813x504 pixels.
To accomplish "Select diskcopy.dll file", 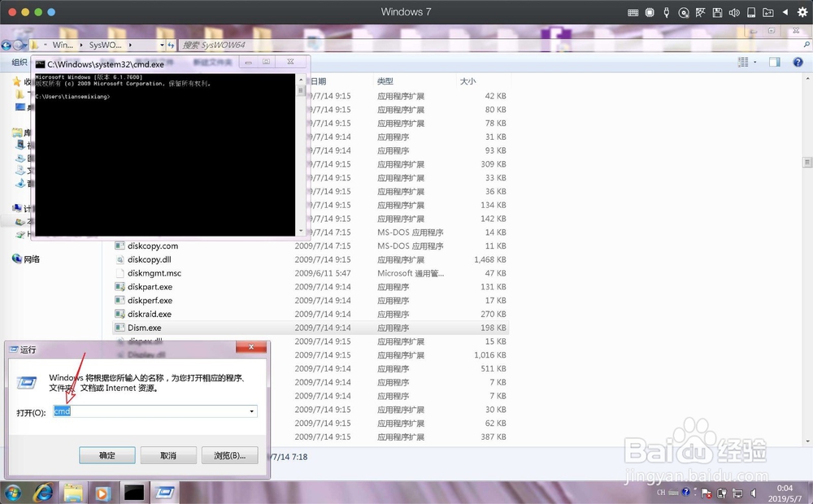I will pos(150,259).
